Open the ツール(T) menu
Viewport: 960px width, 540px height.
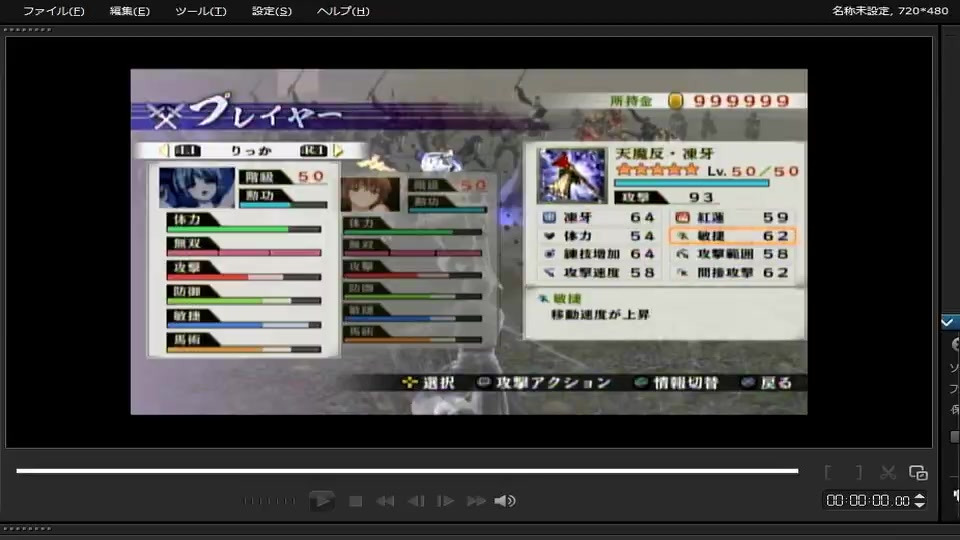pyautogui.click(x=201, y=11)
